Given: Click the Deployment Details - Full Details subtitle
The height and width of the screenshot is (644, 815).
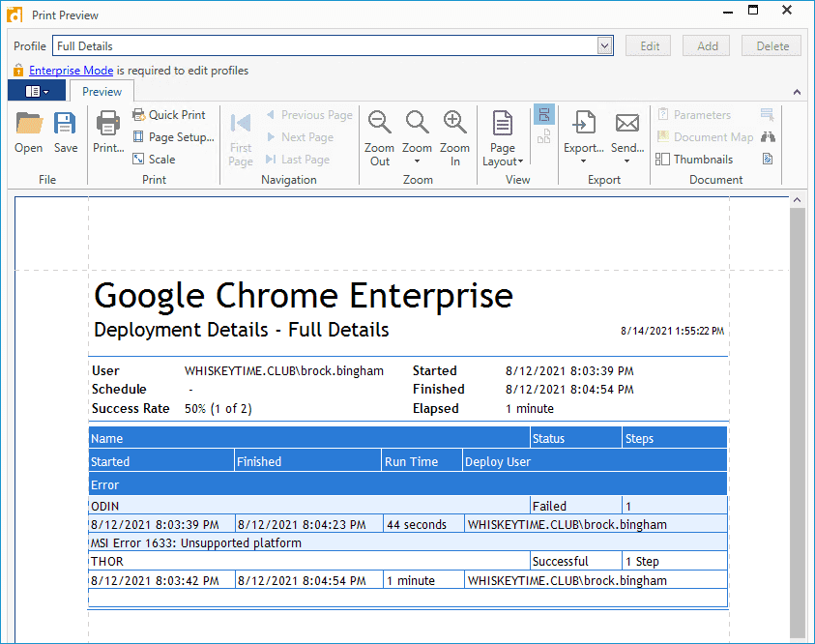Looking at the screenshot, I should point(241,330).
